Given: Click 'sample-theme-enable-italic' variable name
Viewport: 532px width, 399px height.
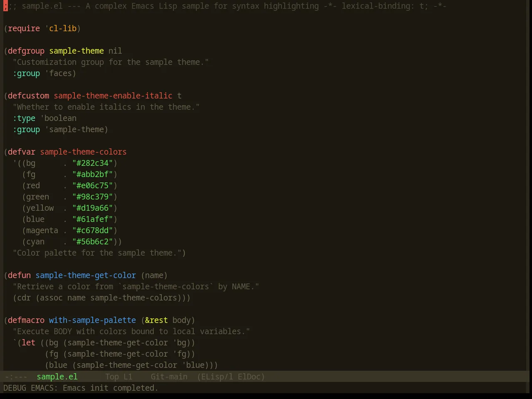Looking at the screenshot, I should point(113,96).
